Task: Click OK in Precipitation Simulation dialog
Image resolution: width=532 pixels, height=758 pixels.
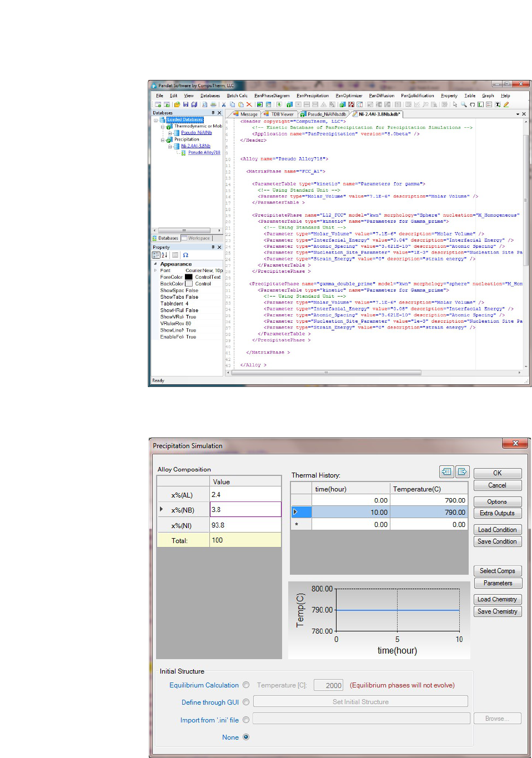Action: (x=498, y=473)
